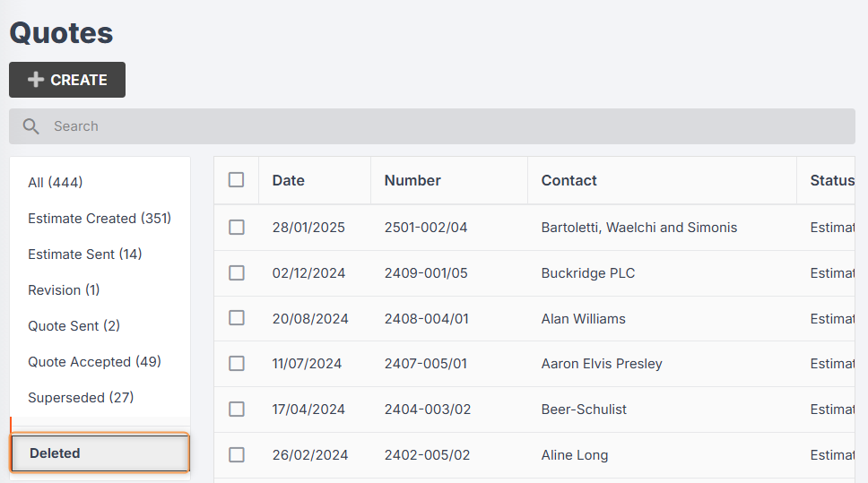Screen dimensions: 868x483
Task: Open the Deleted quotes filter
Action: point(100,453)
